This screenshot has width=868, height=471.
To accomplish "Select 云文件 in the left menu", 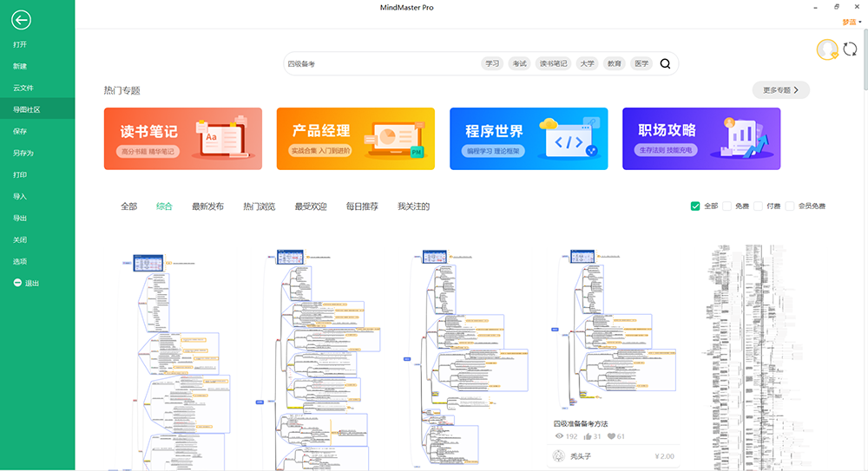I will point(23,88).
